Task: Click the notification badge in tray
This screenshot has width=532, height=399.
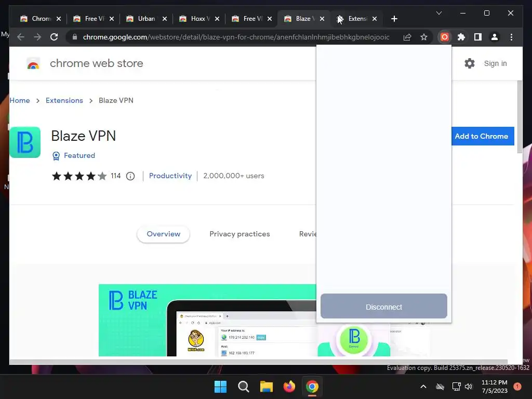Action: (x=517, y=387)
